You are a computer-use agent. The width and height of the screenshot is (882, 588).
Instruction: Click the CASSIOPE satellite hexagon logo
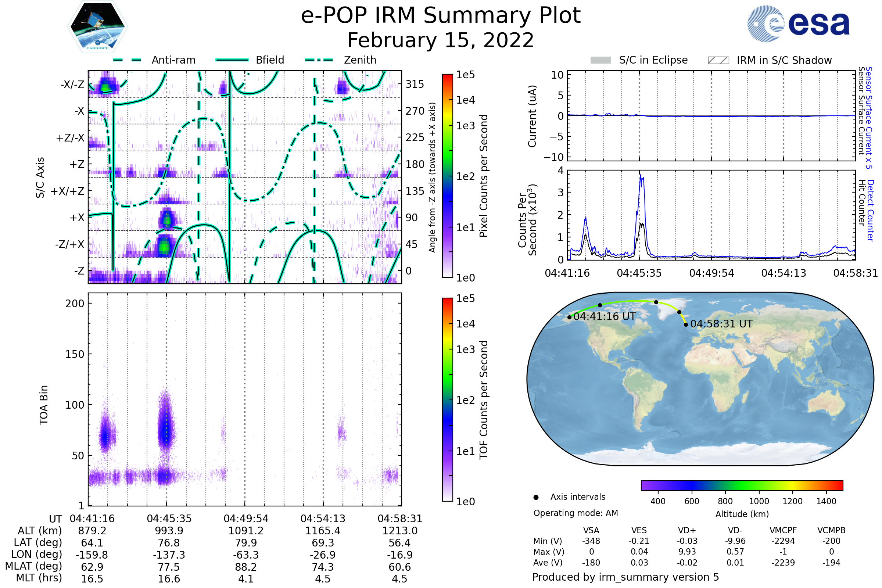click(x=97, y=27)
